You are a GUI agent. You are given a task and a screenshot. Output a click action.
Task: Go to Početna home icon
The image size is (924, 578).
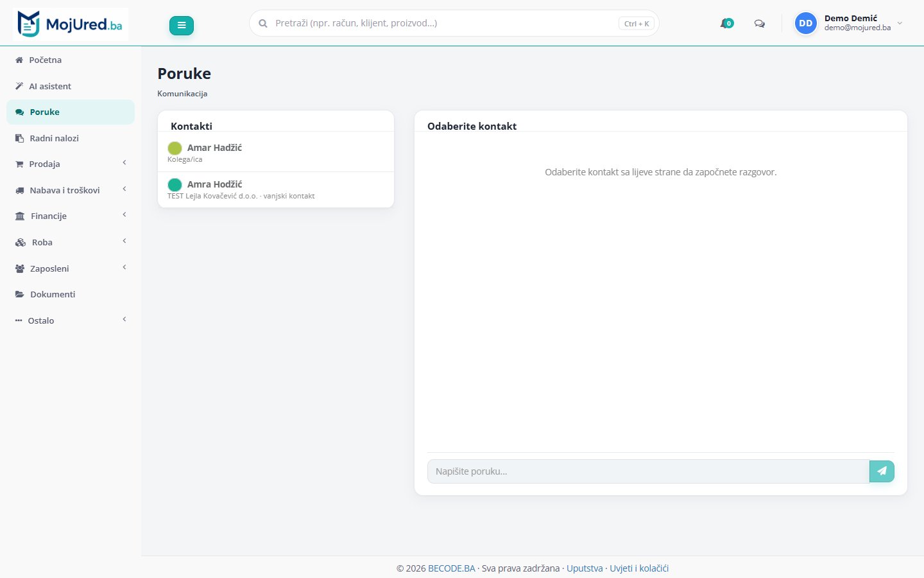[19, 60]
